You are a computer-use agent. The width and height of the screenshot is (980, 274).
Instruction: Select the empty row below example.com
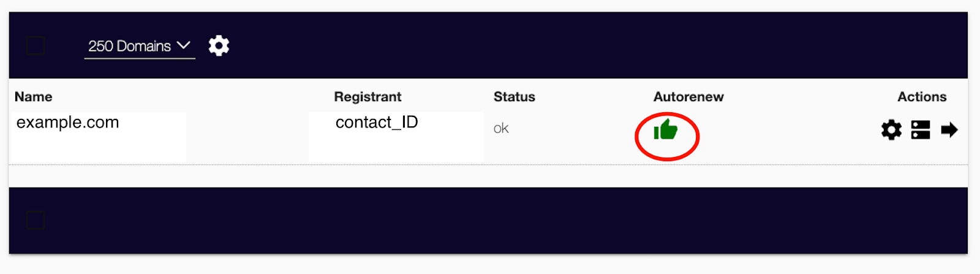(x=488, y=176)
